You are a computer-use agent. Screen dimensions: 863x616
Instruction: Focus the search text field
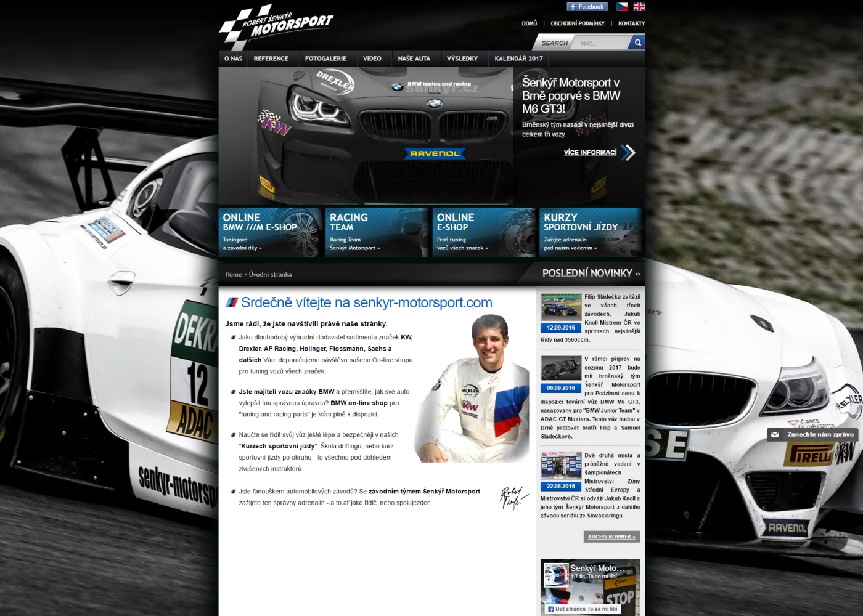point(602,43)
